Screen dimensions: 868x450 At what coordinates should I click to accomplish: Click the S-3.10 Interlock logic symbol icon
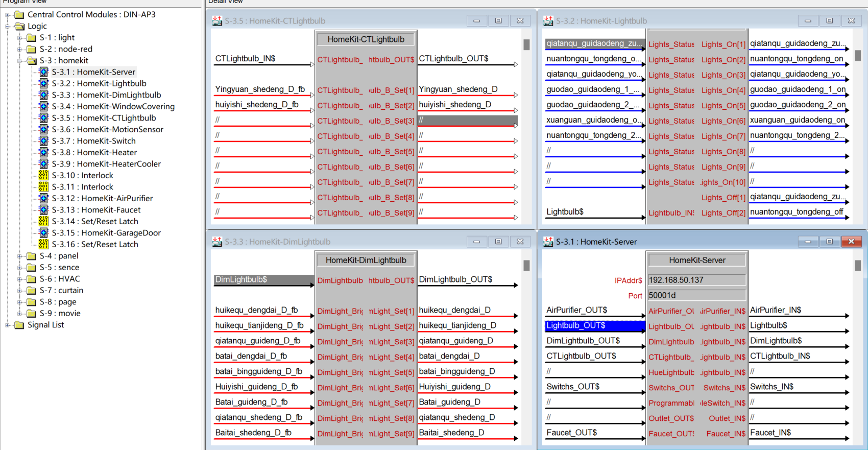point(44,175)
